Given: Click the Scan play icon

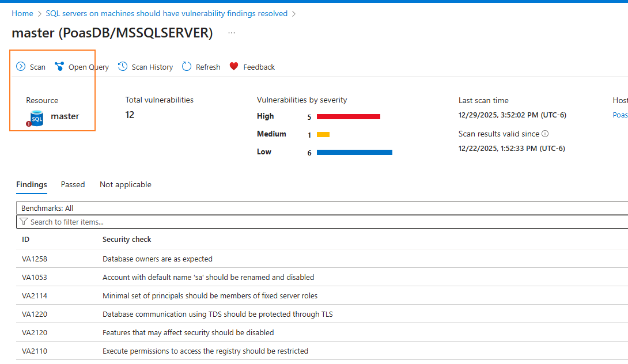Looking at the screenshot, I should point(21,66).
